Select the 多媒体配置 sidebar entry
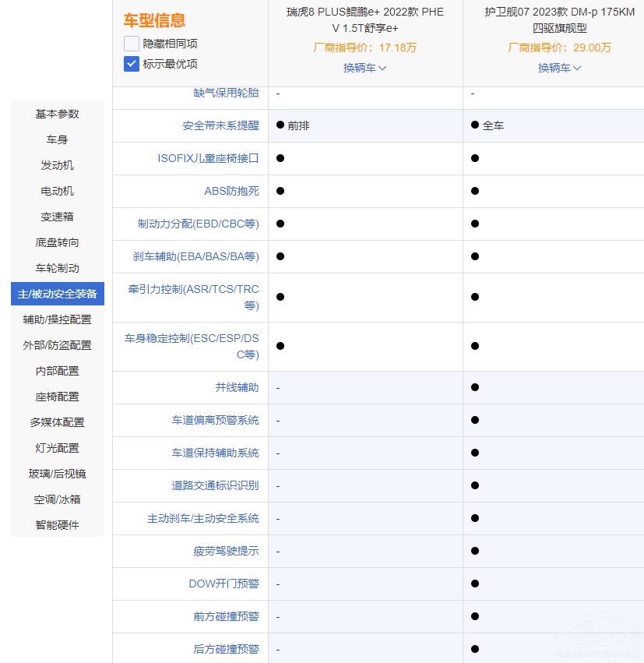Image resolution: width=644 pixels, height=663 pixels. [x=56, y=421]
